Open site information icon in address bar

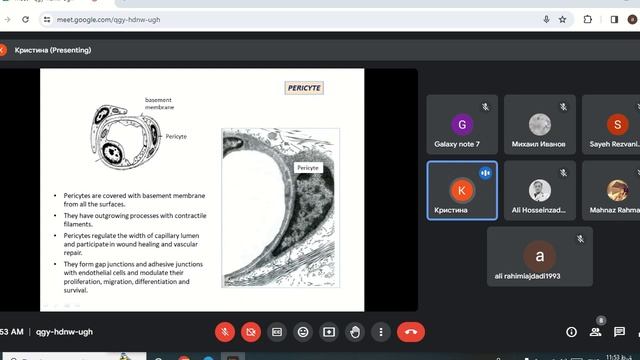47,19
